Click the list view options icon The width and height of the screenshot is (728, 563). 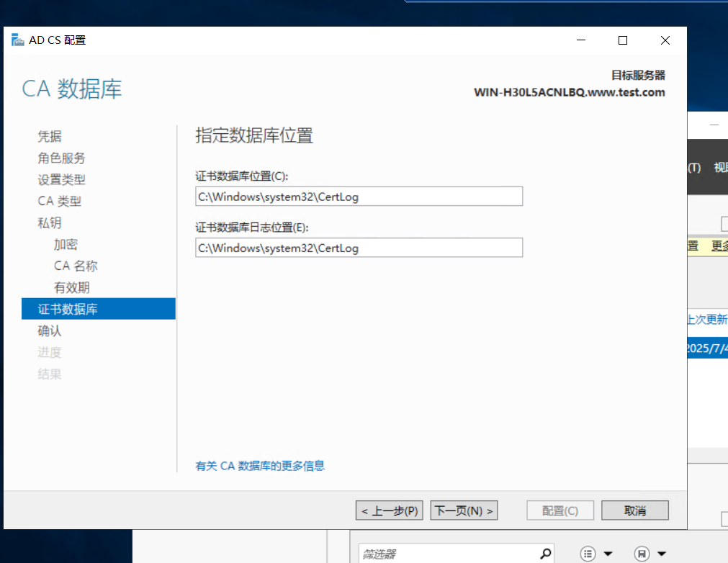pos(588,553)
